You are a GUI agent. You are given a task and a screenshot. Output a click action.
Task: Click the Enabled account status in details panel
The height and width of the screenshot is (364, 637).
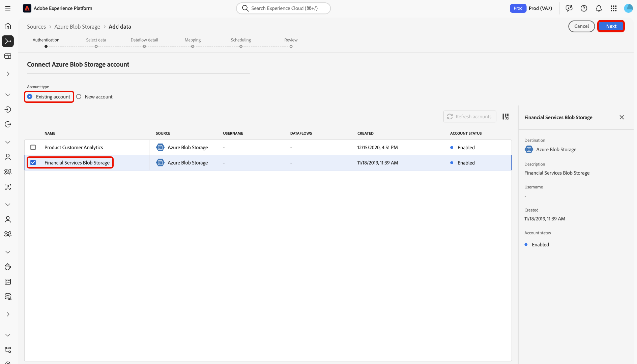point(540,245)
